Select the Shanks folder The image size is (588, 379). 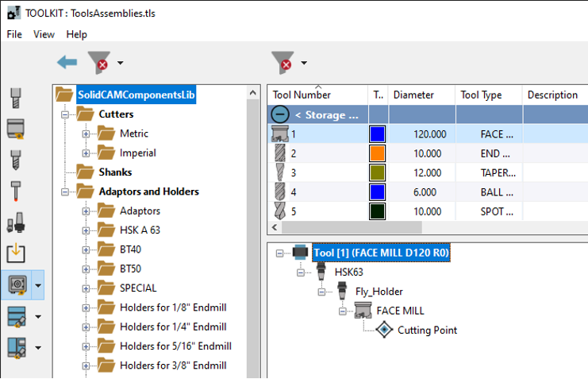tap(115, 172)
